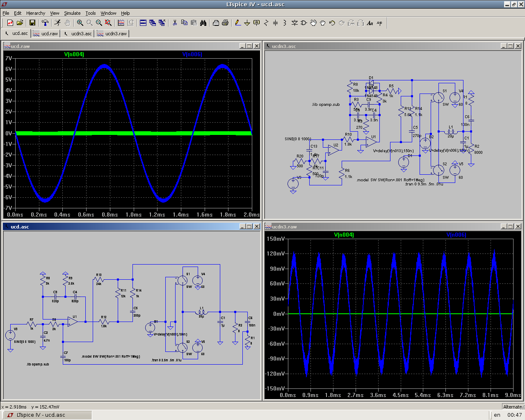Open the File menu
This screenshot has height=420, width=525.
pos(6,13)
